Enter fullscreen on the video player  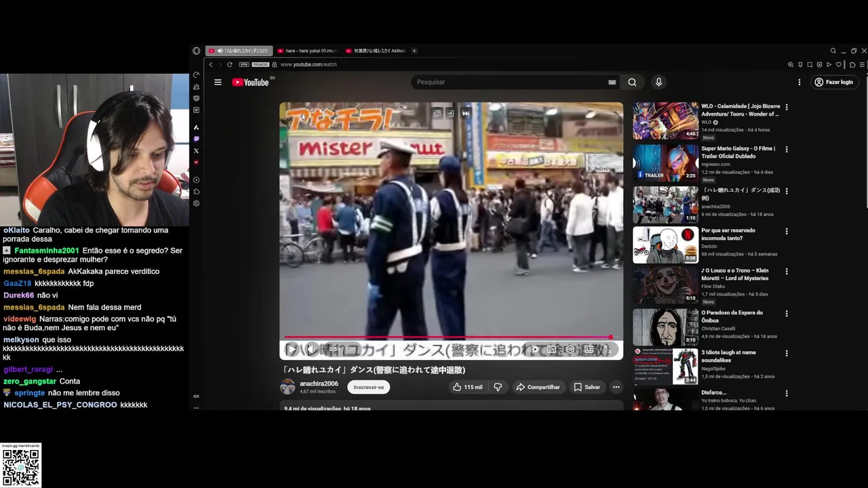pos(608,350)
